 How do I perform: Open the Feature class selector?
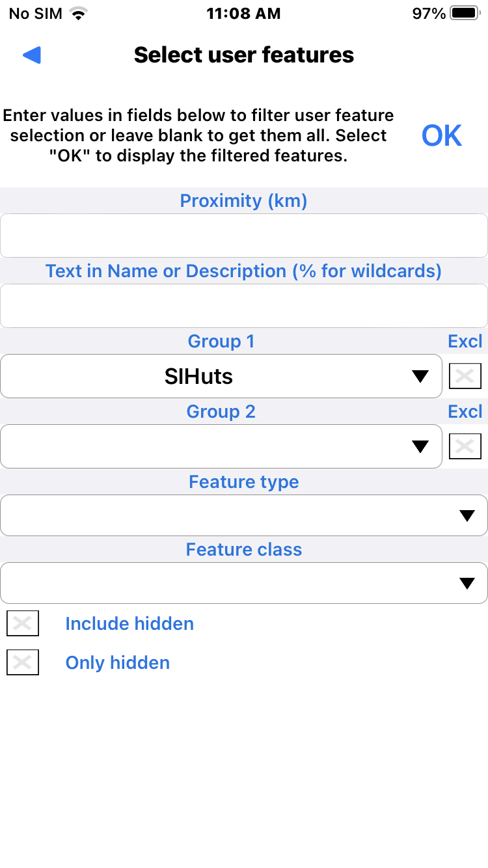244,583
